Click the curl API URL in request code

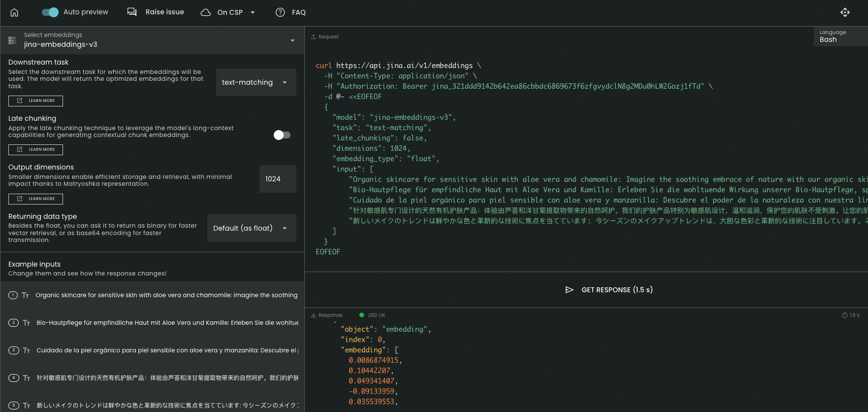(x=404, y=66)
